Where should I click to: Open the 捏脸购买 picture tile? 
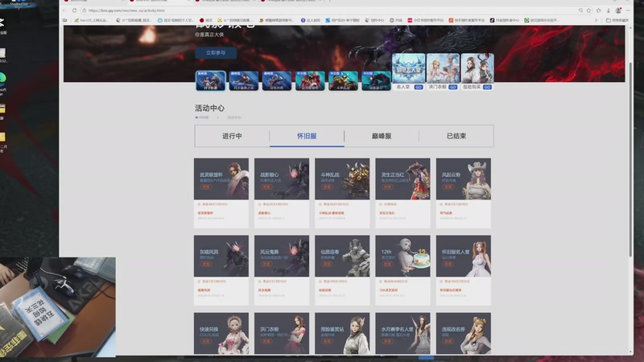pyautogui.click(x=477, y=68)
